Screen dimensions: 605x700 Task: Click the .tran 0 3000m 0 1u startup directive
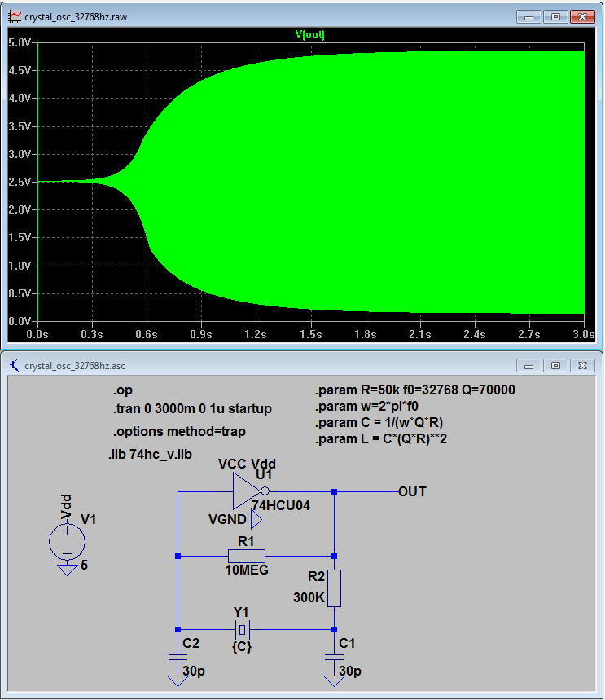[192, 409]
